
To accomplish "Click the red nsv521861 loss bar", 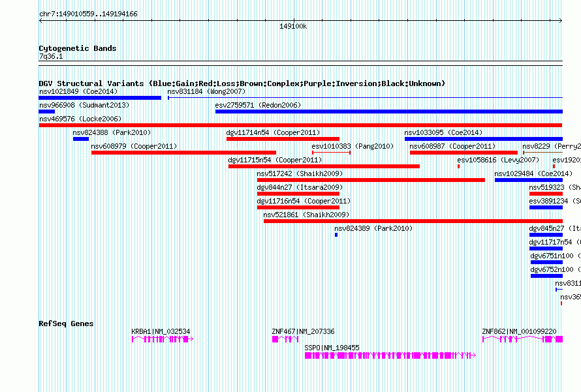I will (413, 221).
